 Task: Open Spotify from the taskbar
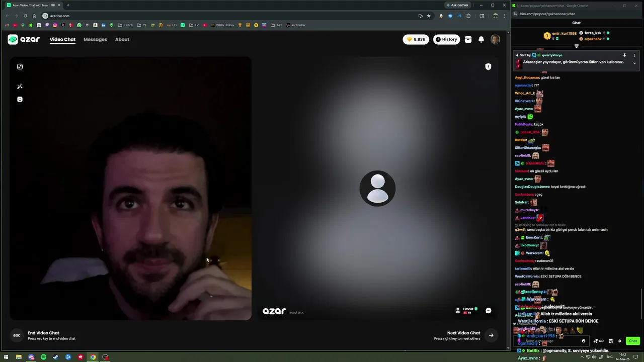(43, 357)
